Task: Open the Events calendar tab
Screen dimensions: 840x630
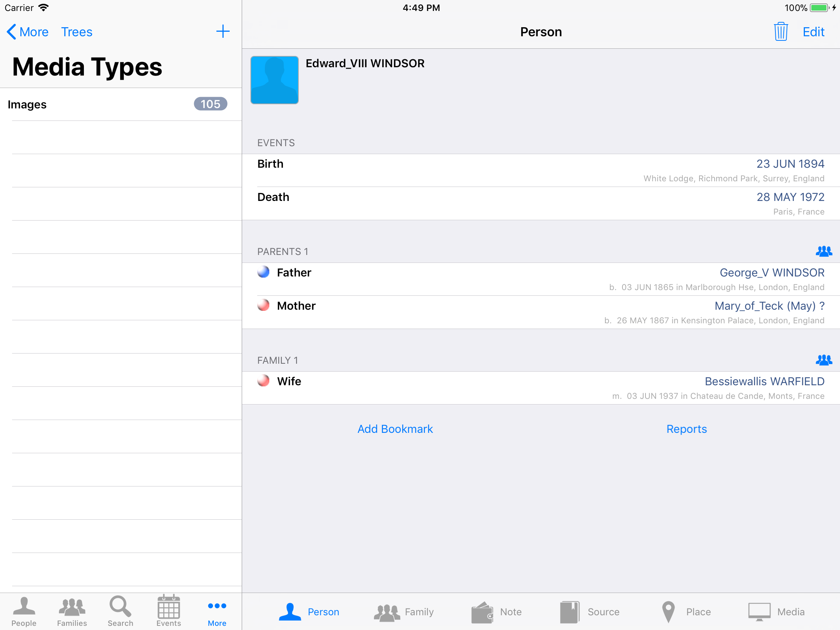Action: click(x=168, y=611)
